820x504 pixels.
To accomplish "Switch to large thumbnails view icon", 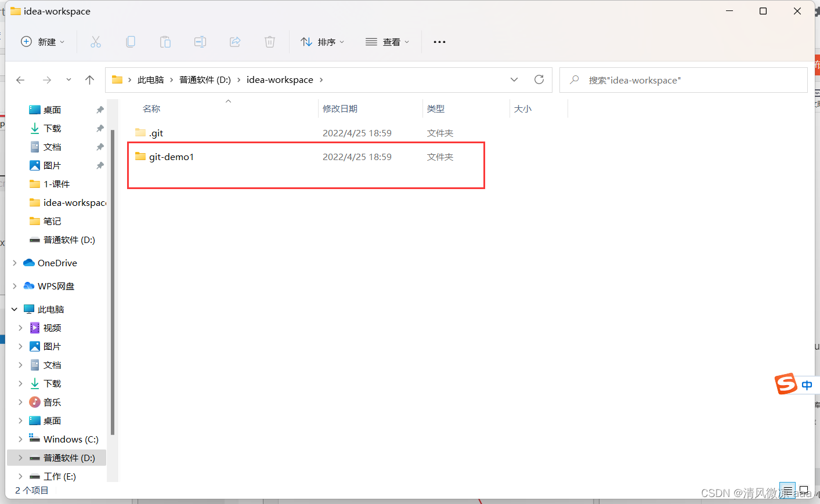I will pyautogui.click(x=804, y=490).
